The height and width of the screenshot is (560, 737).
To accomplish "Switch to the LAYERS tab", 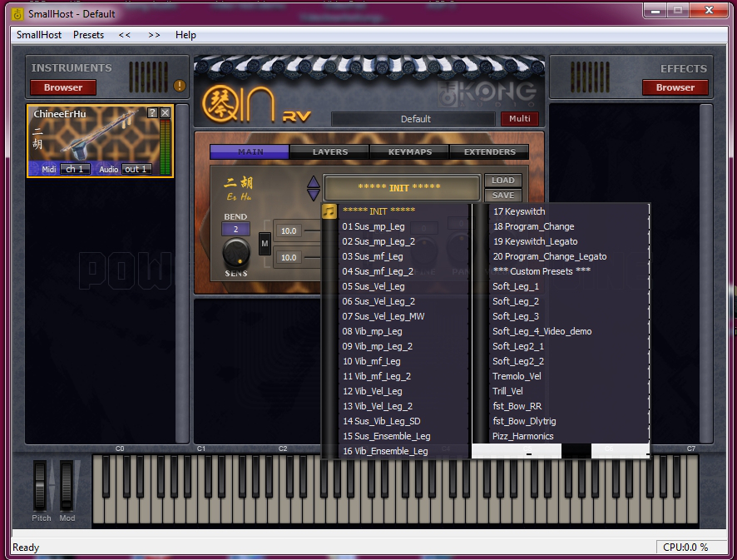I will tap(330, 152).
